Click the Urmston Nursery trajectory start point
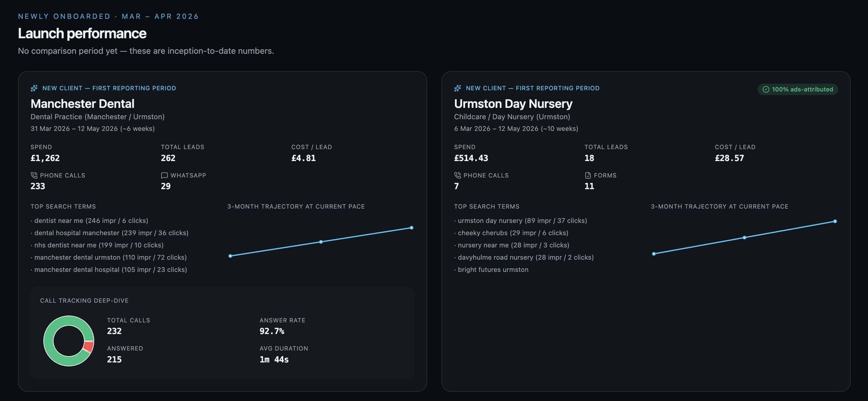Image resolution: width=868 pixels, height=401 pixels. tap(654, 254)
